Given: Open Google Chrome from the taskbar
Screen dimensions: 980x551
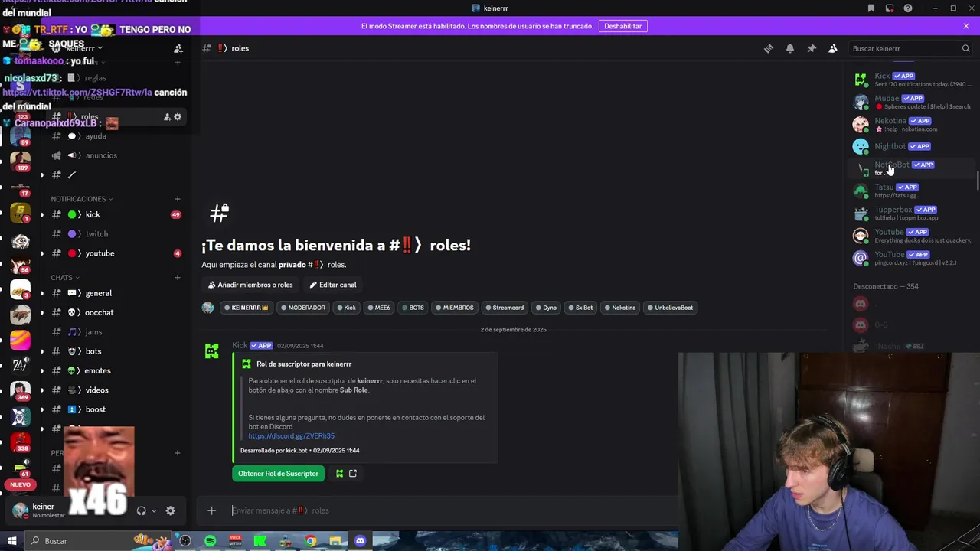Looking at the screenshot, I should click(310, 541).
